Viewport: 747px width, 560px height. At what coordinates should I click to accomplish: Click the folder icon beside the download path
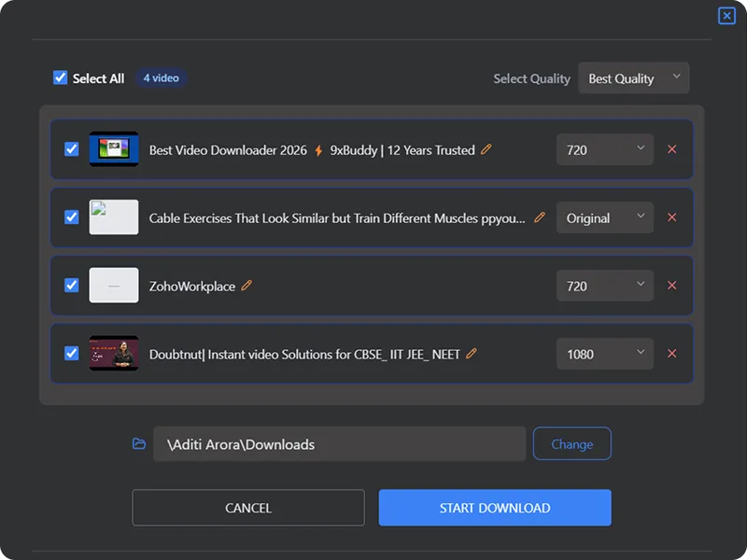pyautogui.click(x=138, y=443)
